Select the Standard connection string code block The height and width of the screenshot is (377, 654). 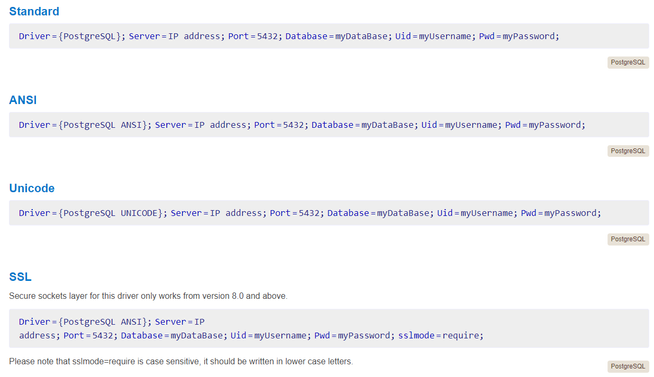coord(329,36)
